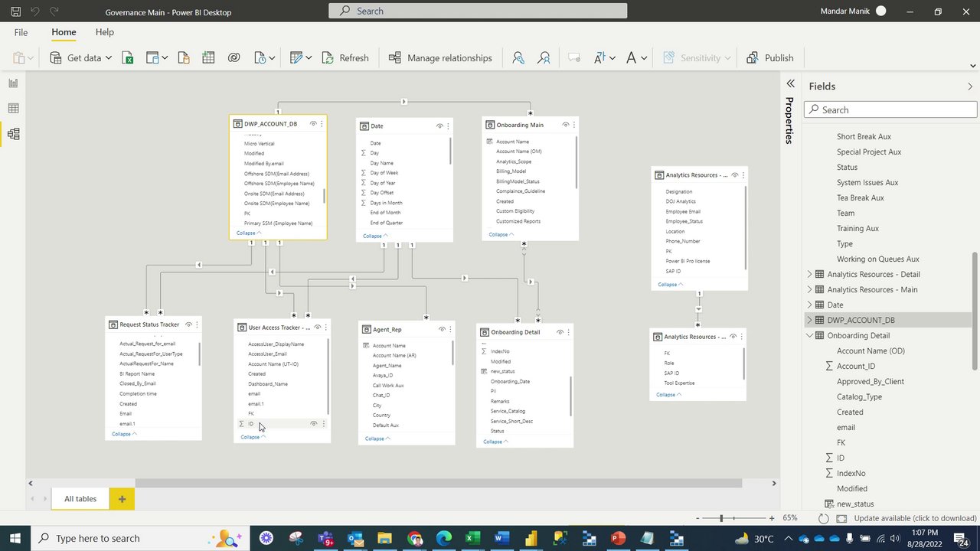The width and height of the screenshot is (980, 551).
Task: Open the Refresh button in ribbon
Action: (345, 58)
